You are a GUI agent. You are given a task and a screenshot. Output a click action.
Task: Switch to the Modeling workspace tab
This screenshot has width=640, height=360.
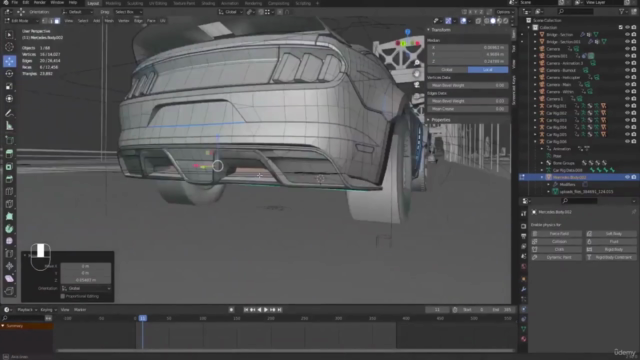[113, 3]
